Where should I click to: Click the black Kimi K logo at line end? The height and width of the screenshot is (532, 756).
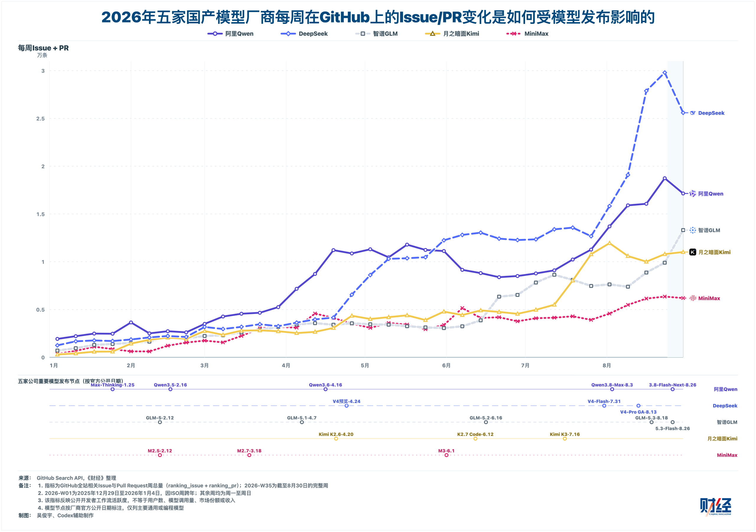[693, 252]
